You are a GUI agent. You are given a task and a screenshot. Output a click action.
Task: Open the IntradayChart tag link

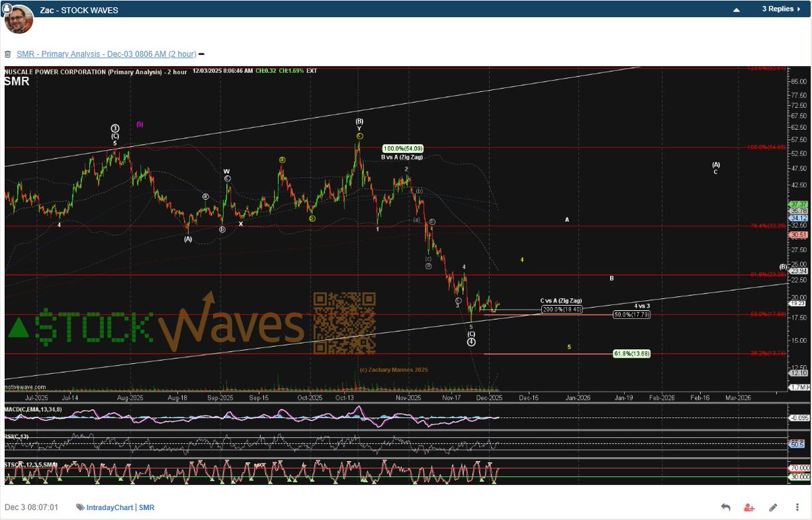pos(110,507)
